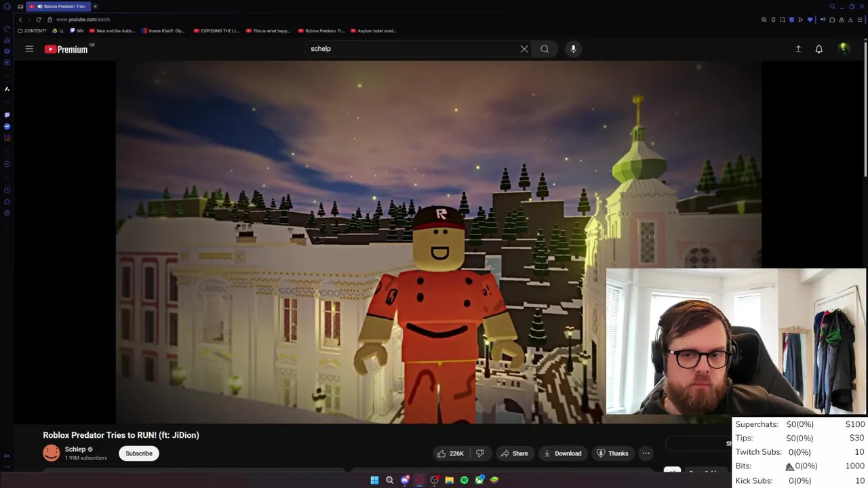This screenshot has width=868, height=488.
Task: Open 'Men and the Autis...' bookmark
Action: pos(113,30)
